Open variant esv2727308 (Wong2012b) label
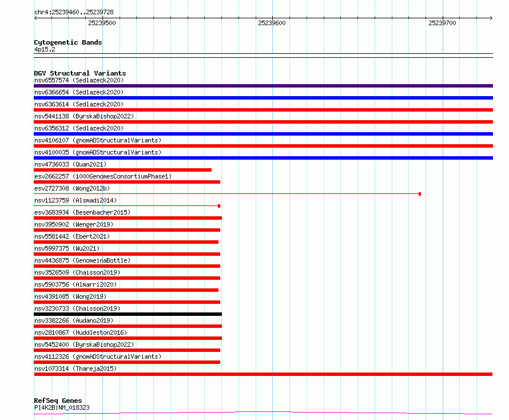Image resolution: width=509 pixels, height=420 pixels. pos(72,188)
